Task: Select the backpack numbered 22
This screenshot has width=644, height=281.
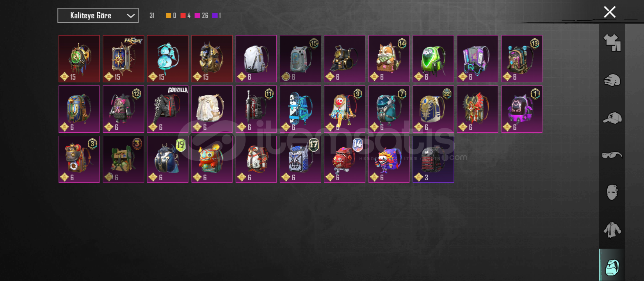Action: 433,109
